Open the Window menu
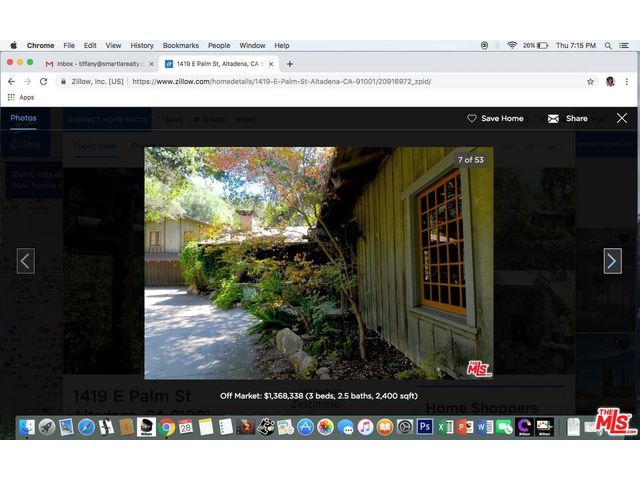The width and height of the screenshot is (640, 480). (x=252, y=45)
